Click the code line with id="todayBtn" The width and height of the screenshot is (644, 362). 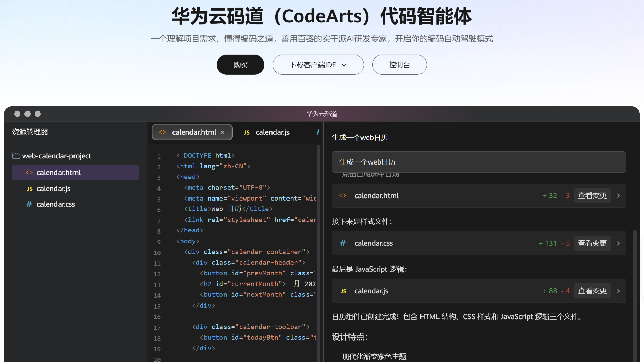pyautogui.click(x=258, y=337)
